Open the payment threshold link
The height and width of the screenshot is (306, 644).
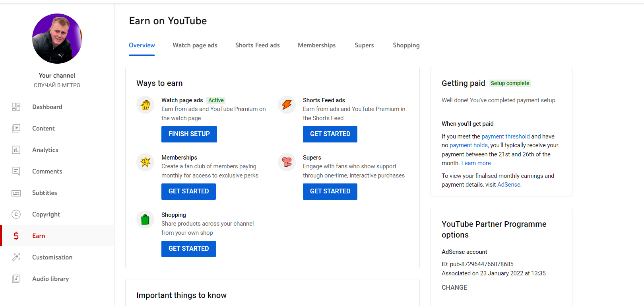click(x=506, y=136)
